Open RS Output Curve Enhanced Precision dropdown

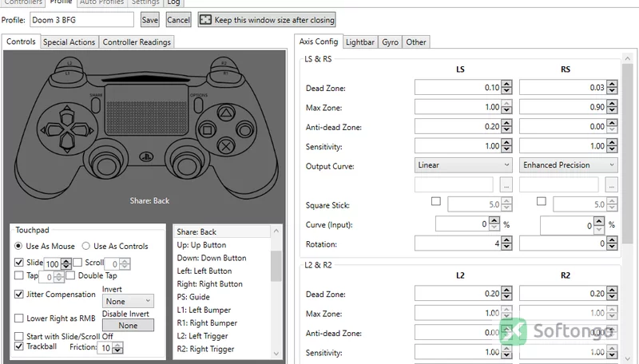tap(569, 165)
